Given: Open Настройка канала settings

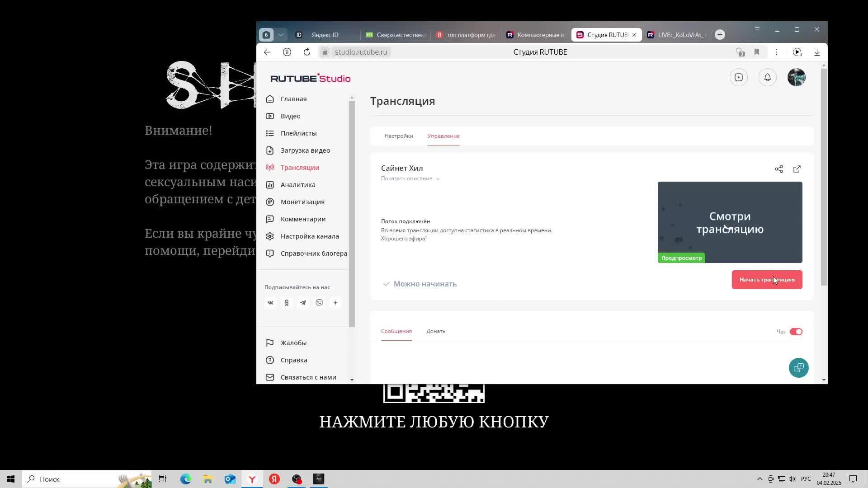Looking at the screenshot, I should pos(310,236).
